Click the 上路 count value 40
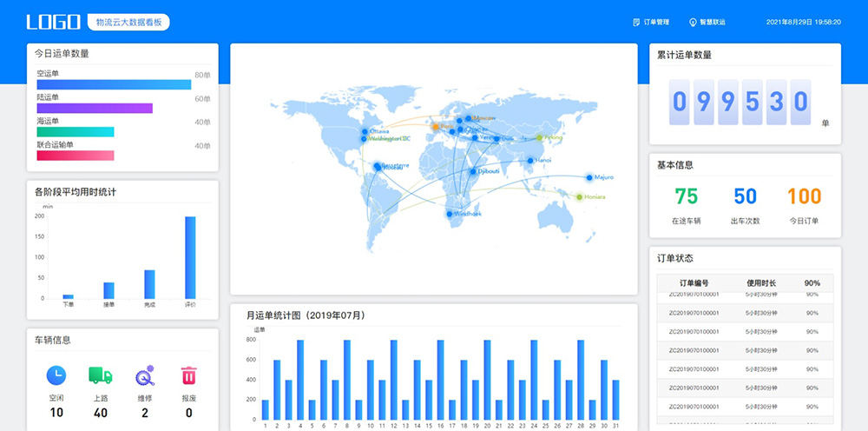This screenshot has height=431, width=868. pos(100,413)
